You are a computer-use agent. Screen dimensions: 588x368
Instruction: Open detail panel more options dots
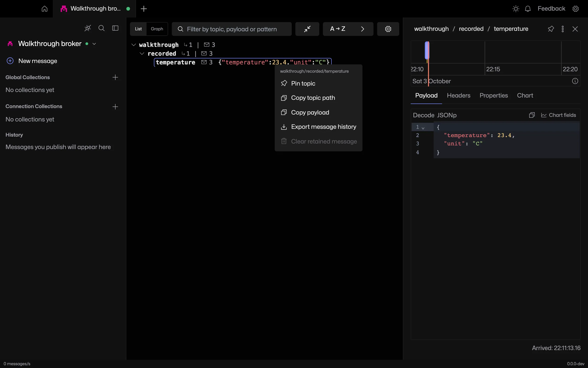pyautogui.click(x=563, y=29)
